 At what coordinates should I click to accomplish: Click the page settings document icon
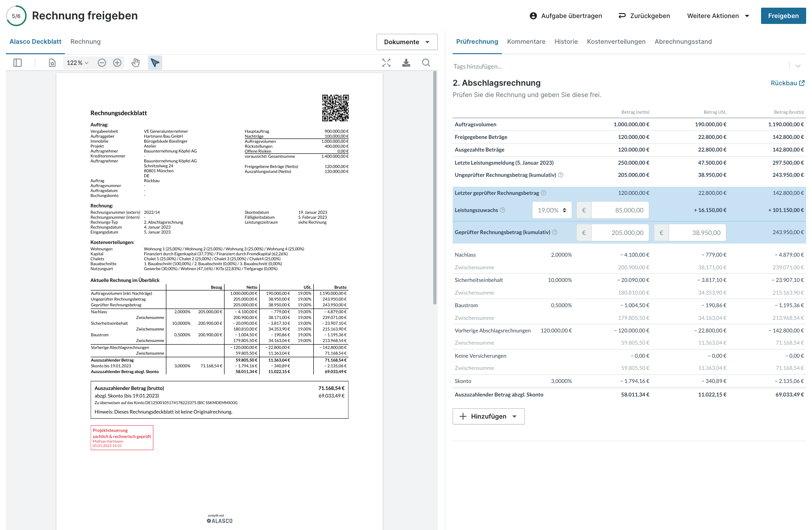pos(52,63)
